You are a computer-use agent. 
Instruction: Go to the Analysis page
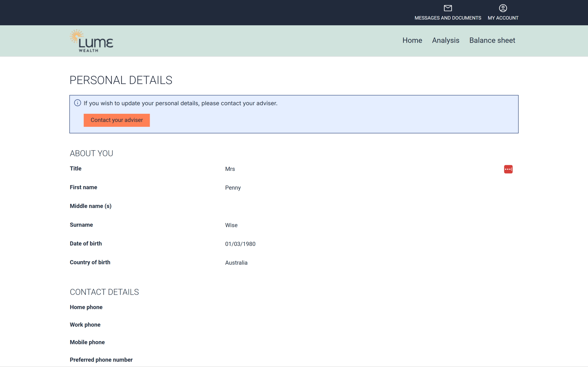point(445,40)
